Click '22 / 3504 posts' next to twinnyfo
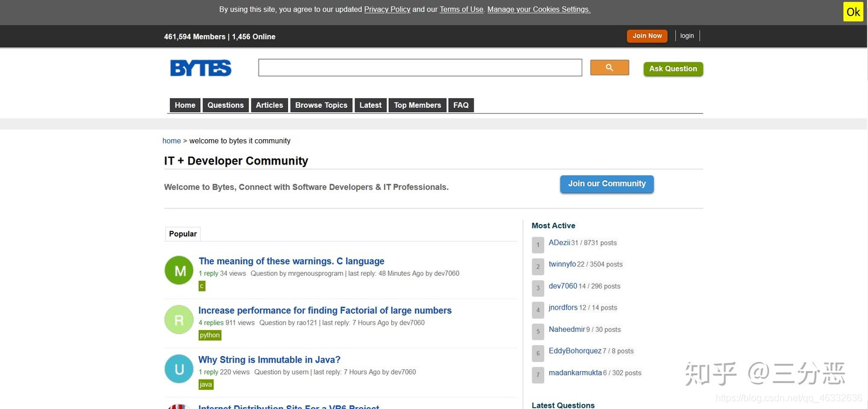This screenshot has width=868, height=409. tap(600, 264)
